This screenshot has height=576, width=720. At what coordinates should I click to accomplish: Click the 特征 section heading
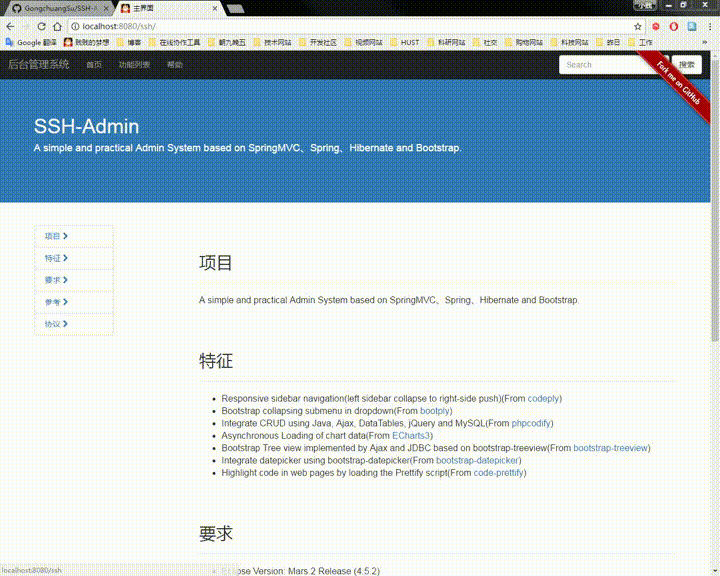216,361
